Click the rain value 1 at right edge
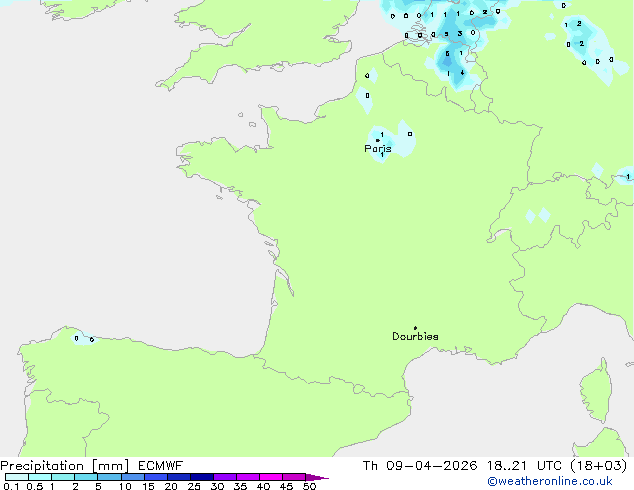This screenshot has height=490, width=634. point(627,177)
